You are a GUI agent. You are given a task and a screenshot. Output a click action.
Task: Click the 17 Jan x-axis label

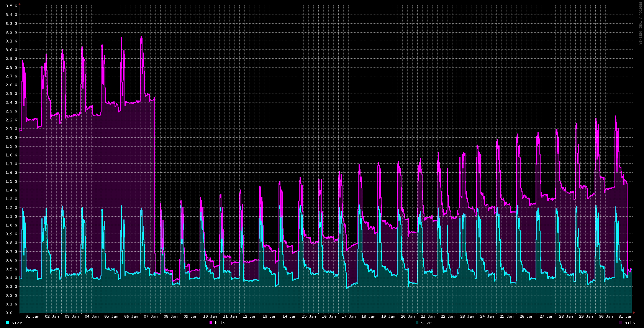pyautogui.click(x=349, y=316)
